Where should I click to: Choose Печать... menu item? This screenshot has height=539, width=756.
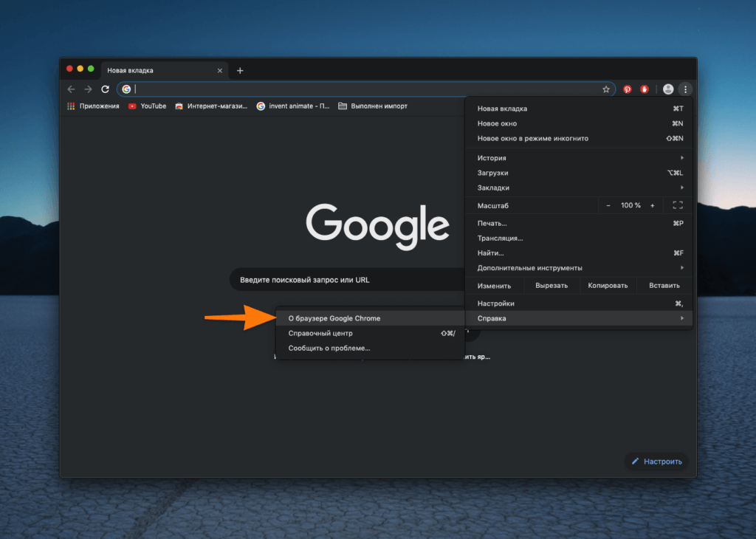pos(579,223)
